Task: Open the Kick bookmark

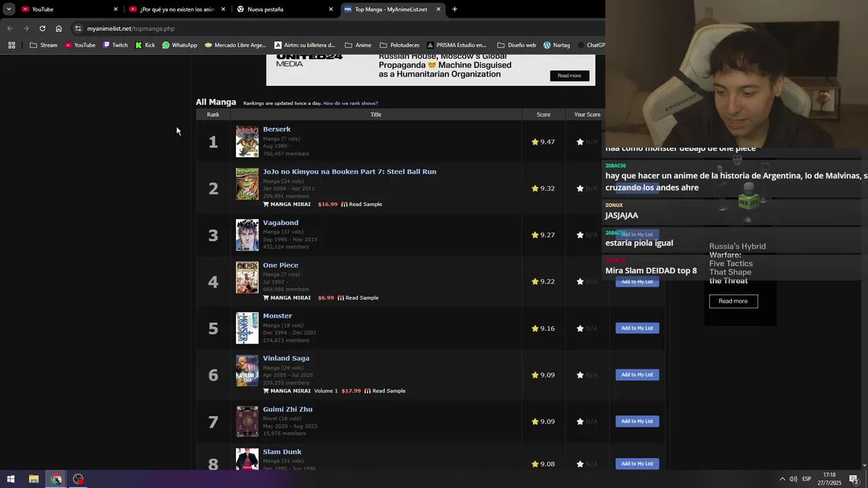Action: click(x=145, y=45)
